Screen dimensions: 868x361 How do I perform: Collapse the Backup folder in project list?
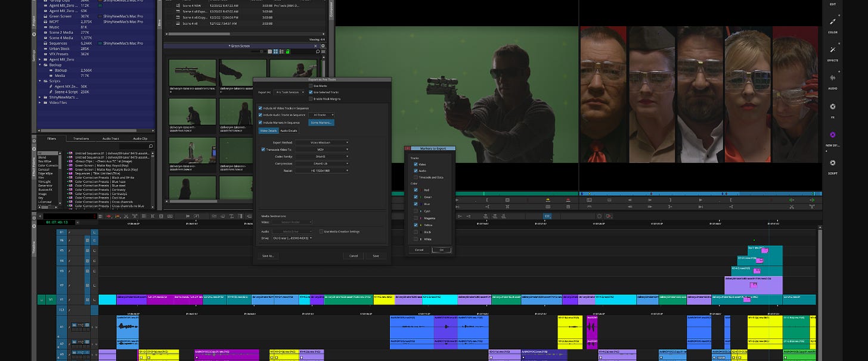[40, 65]
